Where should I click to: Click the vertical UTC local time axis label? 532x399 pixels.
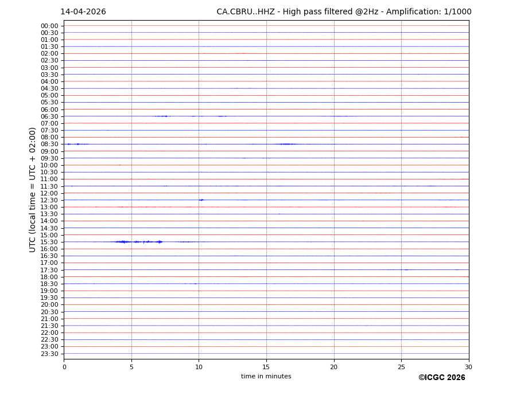(x=33, y=189)
